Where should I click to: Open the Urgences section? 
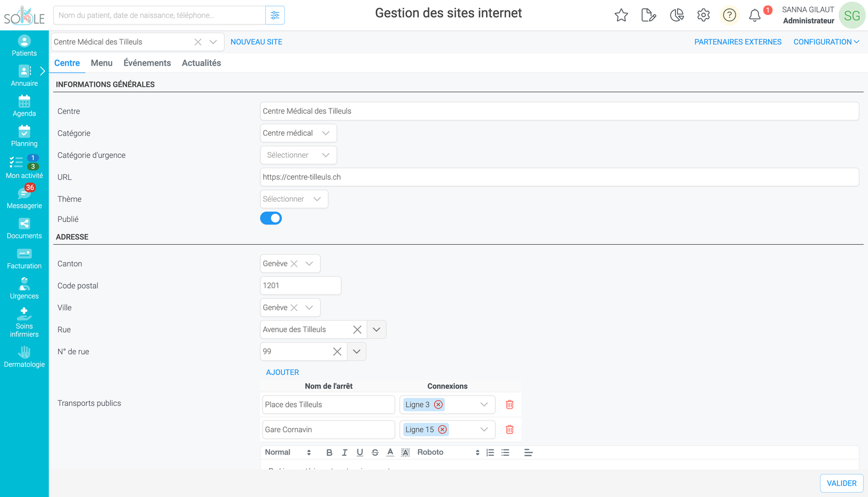tap(24, 289)
